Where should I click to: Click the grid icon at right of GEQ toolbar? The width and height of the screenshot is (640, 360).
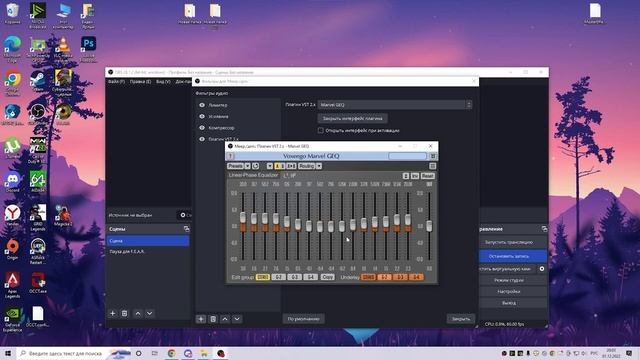[x=433, y=166]
